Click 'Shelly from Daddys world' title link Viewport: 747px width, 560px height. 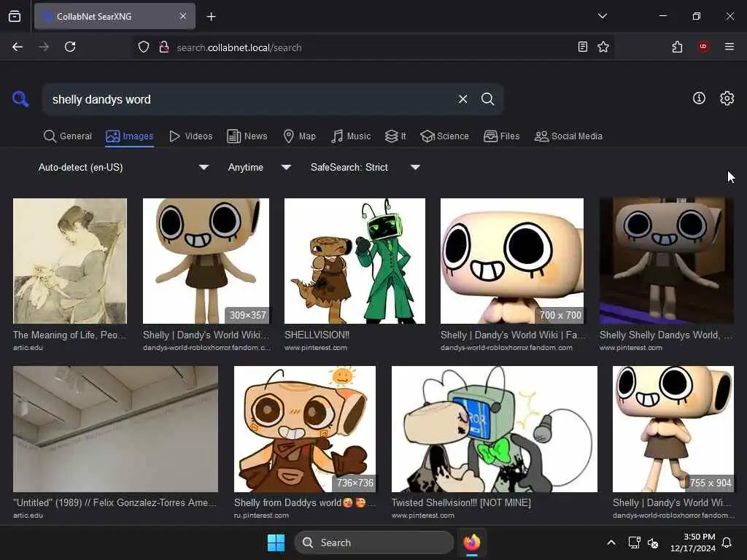click(305, 502)
